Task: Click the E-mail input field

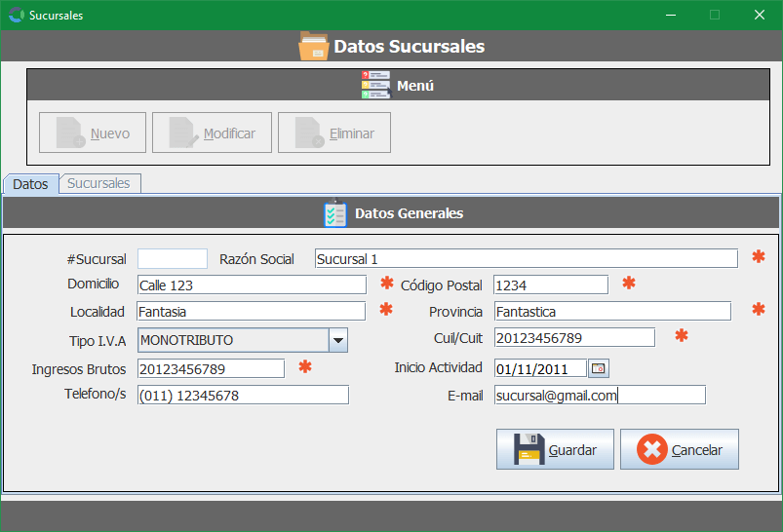Action: coord(599,396)
